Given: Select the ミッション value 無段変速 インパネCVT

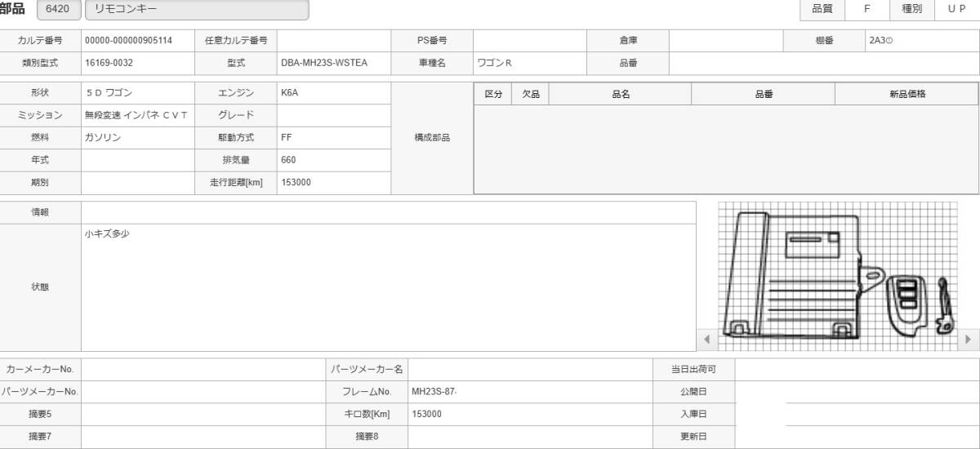Looking at the screenshot, I should (138, 115).
